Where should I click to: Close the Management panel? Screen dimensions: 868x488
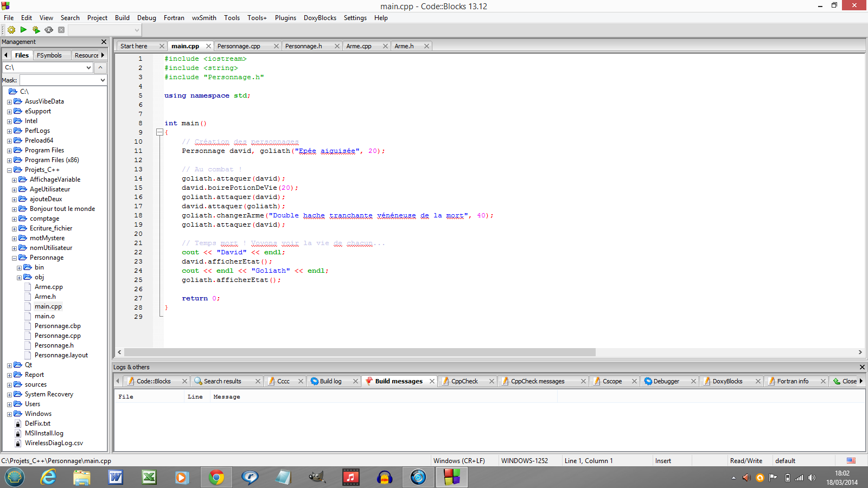pos(104,42)
